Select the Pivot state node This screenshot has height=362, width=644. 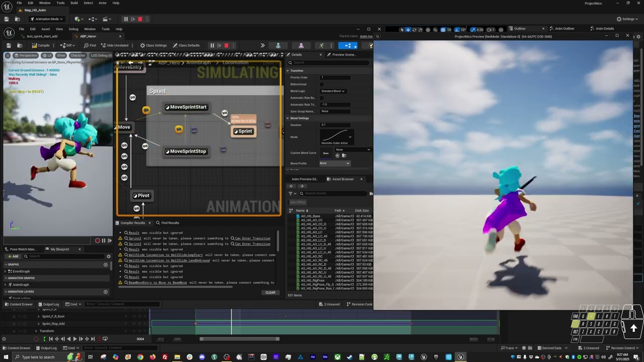[x=141, y=196]
